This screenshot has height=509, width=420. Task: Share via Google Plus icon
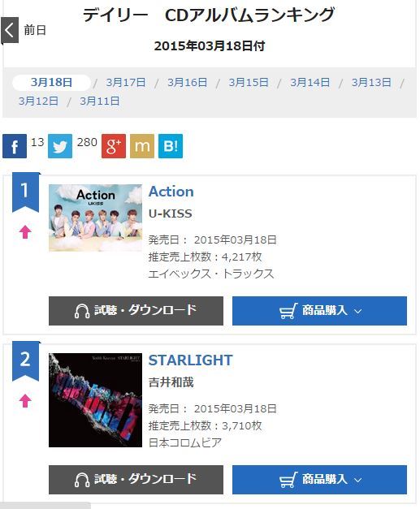point(114,146)
